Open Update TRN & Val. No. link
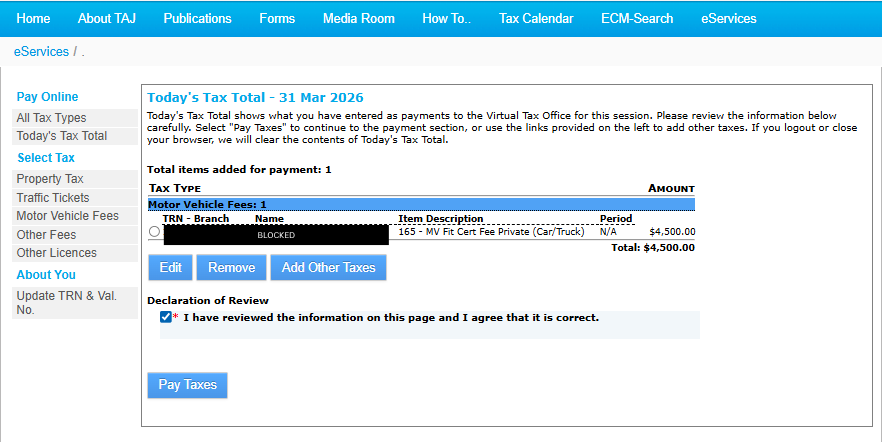882x442 pixels. coord(66,302)
